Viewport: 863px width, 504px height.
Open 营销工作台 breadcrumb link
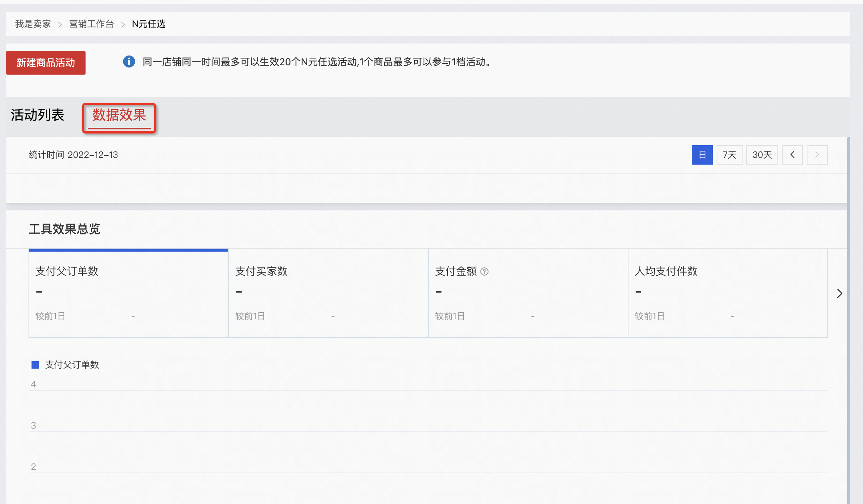pyautogui.click(x=92, y=24)
